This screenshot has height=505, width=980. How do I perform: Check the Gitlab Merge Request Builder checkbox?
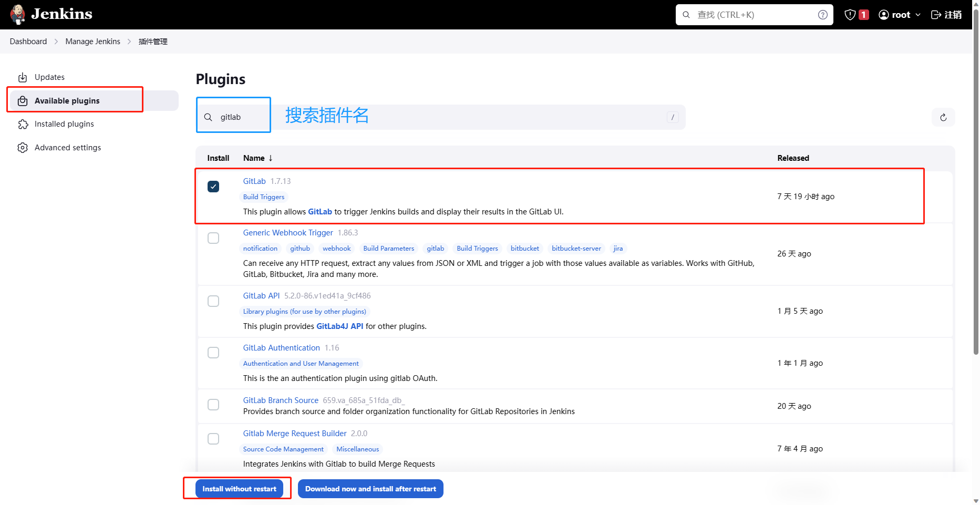[213, 439]
